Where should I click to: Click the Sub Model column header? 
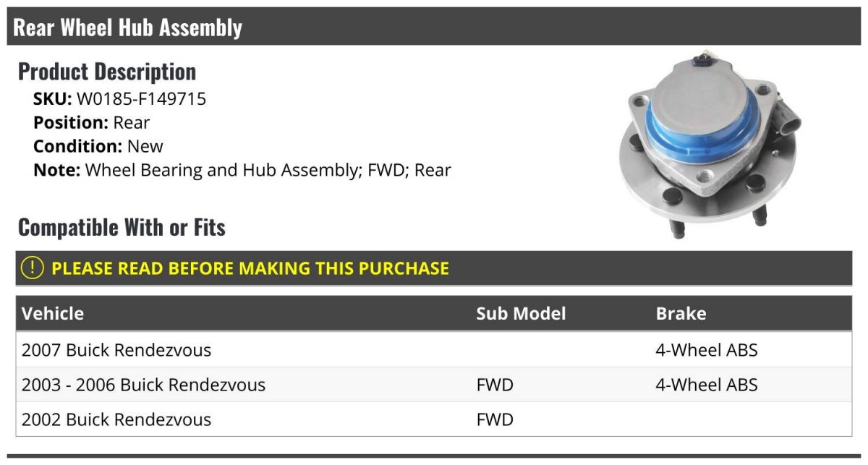(x=521, y=313)
